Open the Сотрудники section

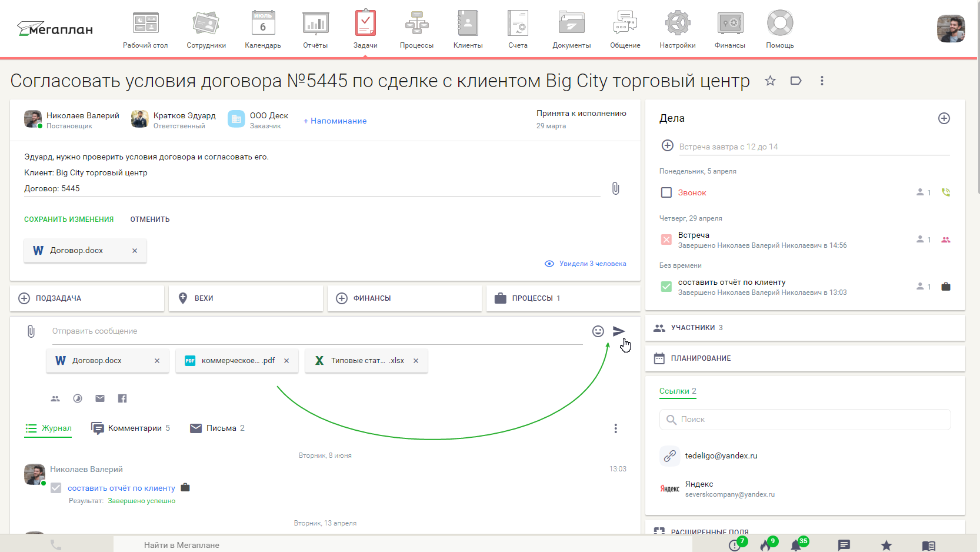tap(206, 29)
